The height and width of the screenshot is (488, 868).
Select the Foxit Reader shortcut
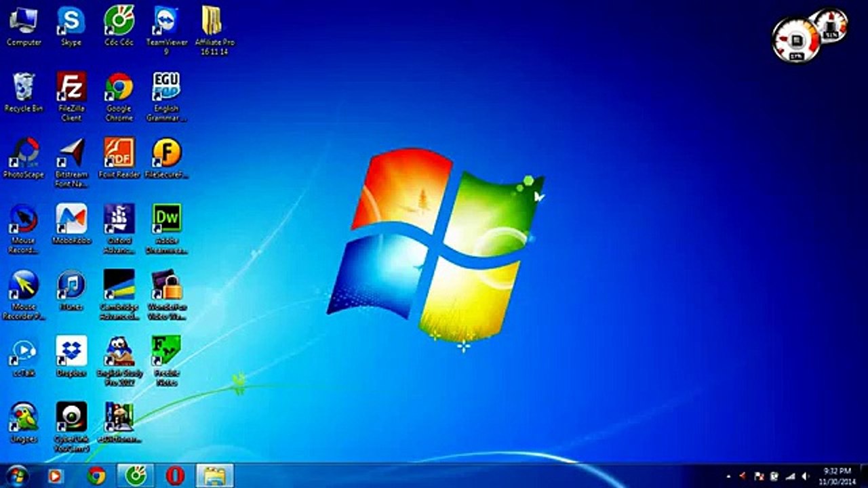119,158
